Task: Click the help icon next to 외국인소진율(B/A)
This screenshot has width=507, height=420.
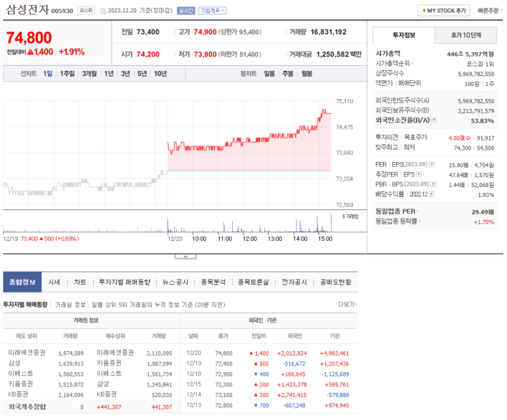Action: click(434, 120)
